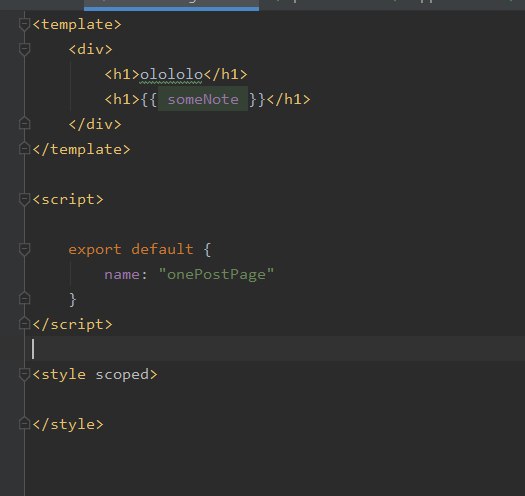Collapse the style scoped tag fold
525x496 pixels.
point(24,374)
